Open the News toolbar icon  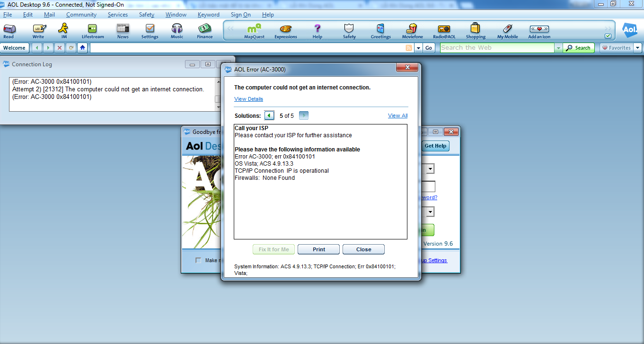[123, 31]
